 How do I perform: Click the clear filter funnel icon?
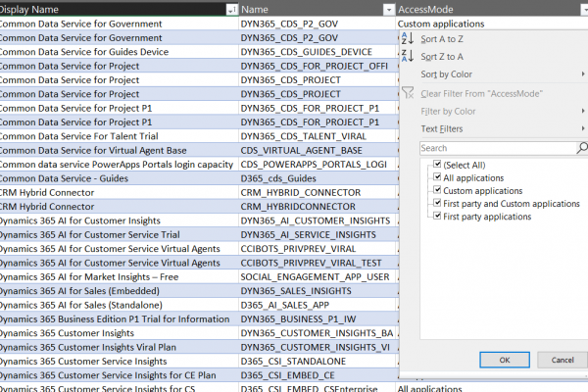[x=408, y=93]
